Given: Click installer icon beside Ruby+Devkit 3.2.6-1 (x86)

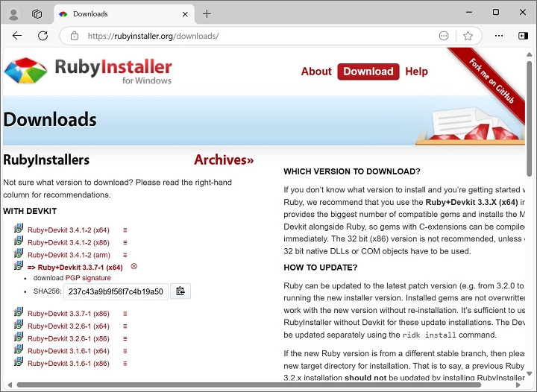Looking at the screenshot, I should click(x=19, y=337).
